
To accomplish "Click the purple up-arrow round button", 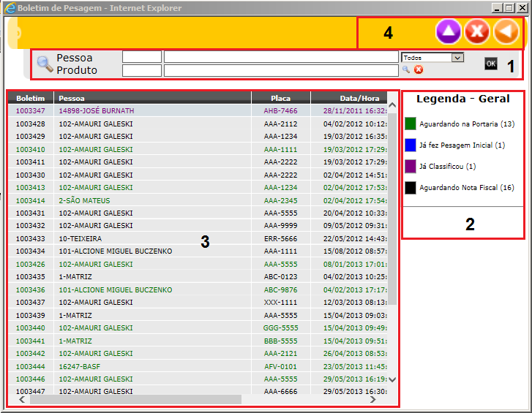I will click(448, 32).
